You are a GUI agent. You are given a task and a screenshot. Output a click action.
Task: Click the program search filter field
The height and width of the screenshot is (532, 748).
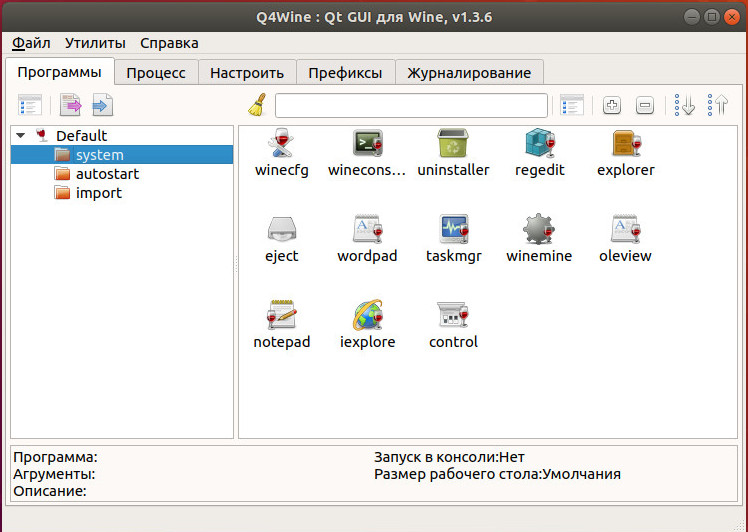click(411, 105)
